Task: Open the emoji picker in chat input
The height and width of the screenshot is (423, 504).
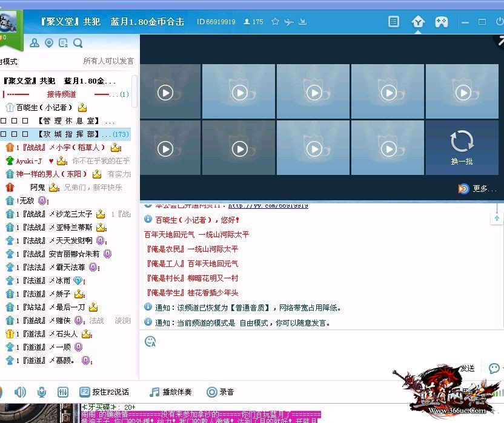Action: pyautogui.click(x=150, y=341)
